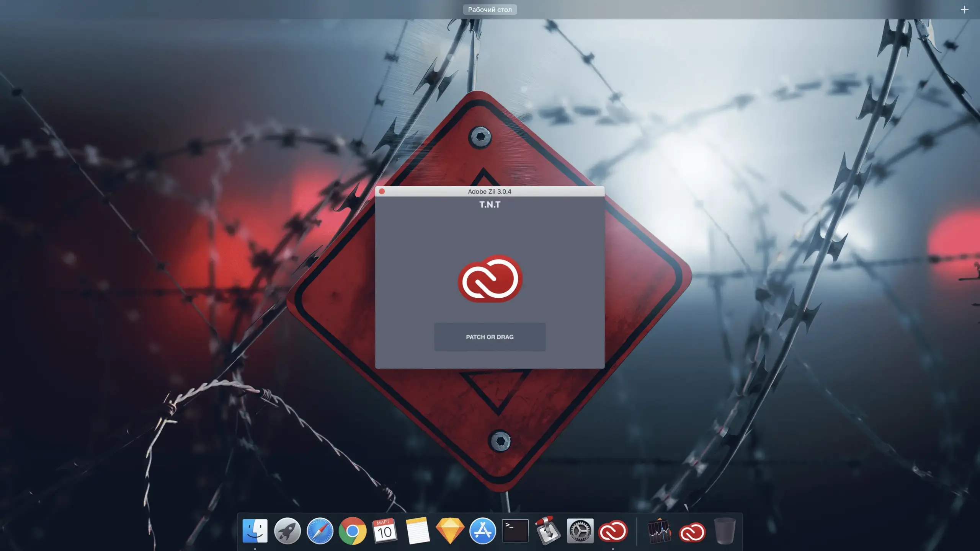The image size is (980, 551).
Task: Click the Creative Cloud icon beside the Trash
Action: pos(692,532)
